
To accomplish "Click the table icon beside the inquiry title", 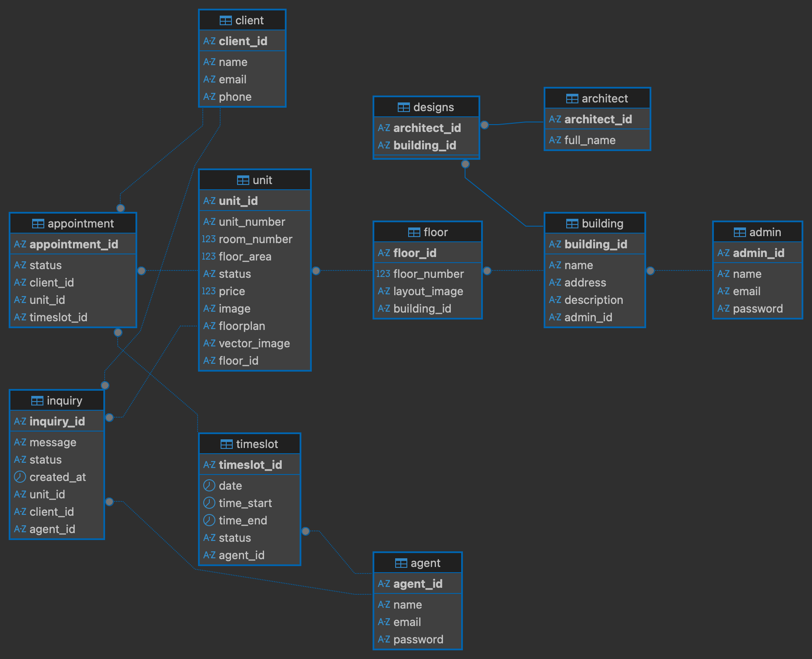I will (x=37, y=401).
